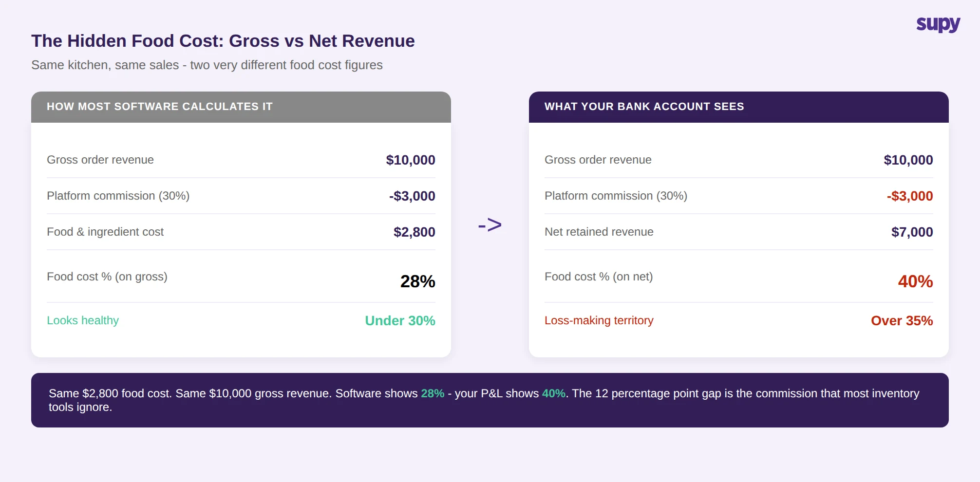Screen dimensions: 980x482
Task: Click 'Same $2,800 food cost' banner sentence
Action: tap(110, 393)
